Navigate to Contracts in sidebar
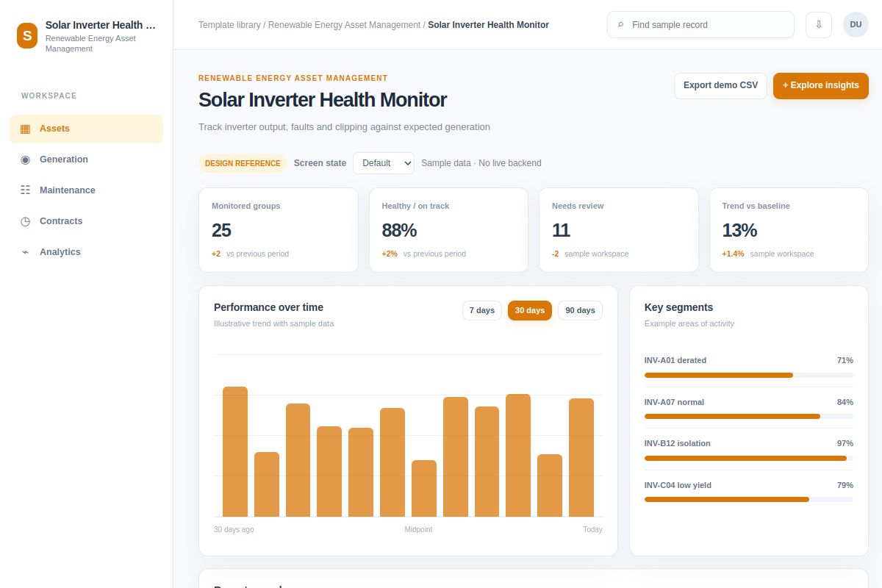 point(86,221)
